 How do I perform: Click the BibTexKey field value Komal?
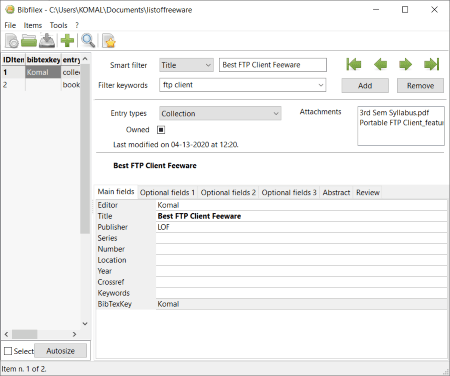click(x=301, y=304)
